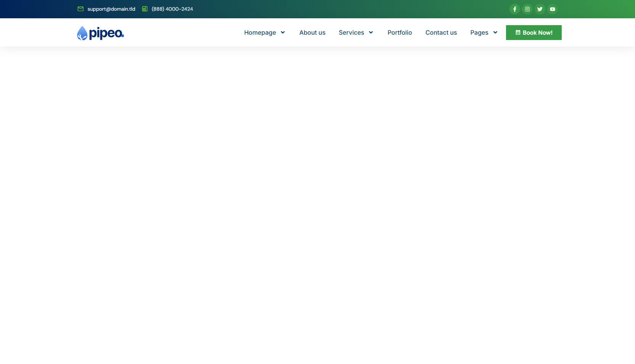
Task: Open the YouTube channel icon
Action: (x=552, y=9)
